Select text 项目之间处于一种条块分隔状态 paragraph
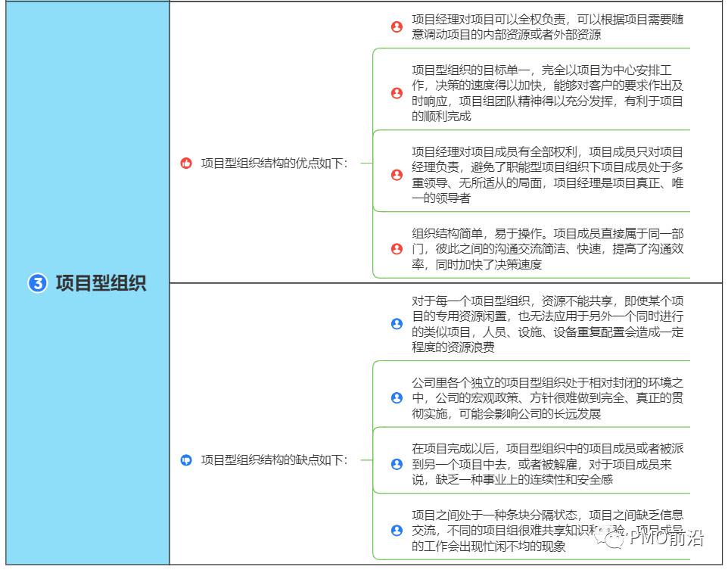The image size is (728, 570). (x=547, y=531)
